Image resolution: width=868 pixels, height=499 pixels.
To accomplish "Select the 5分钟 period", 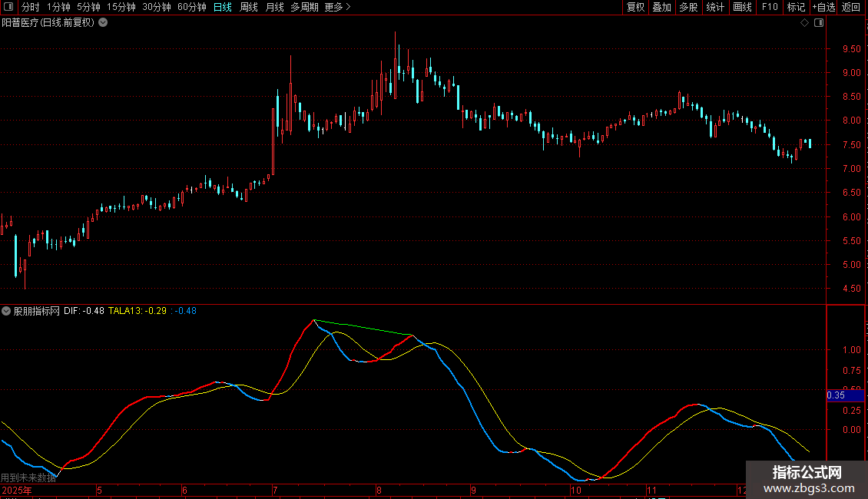I will tap(88, 7).
